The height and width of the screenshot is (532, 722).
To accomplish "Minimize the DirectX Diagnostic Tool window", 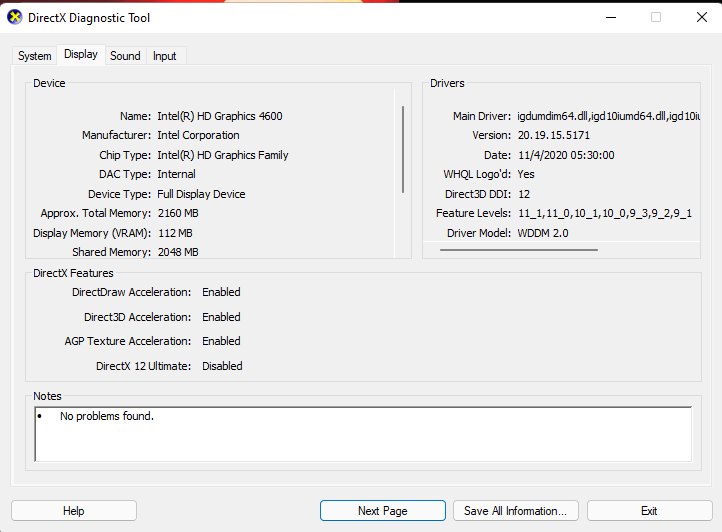I will pos(611,18).
